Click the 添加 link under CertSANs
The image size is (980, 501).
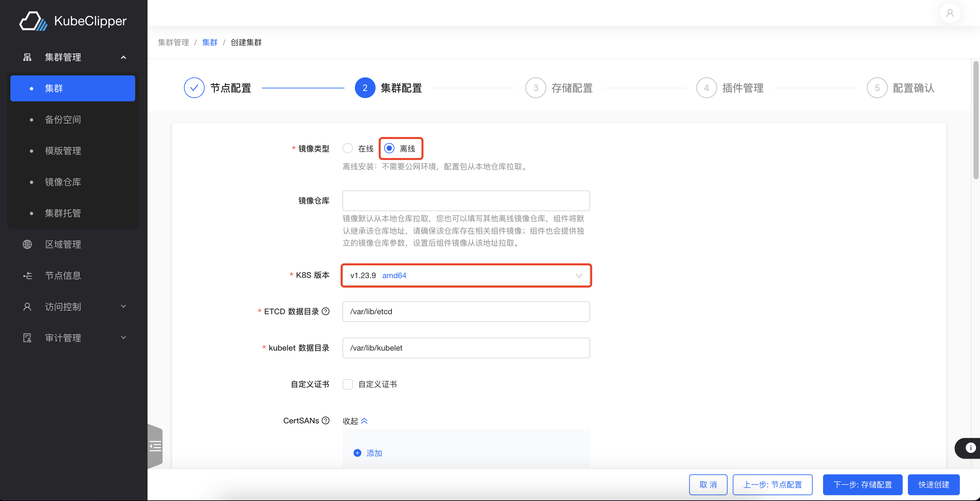(374, 453)
